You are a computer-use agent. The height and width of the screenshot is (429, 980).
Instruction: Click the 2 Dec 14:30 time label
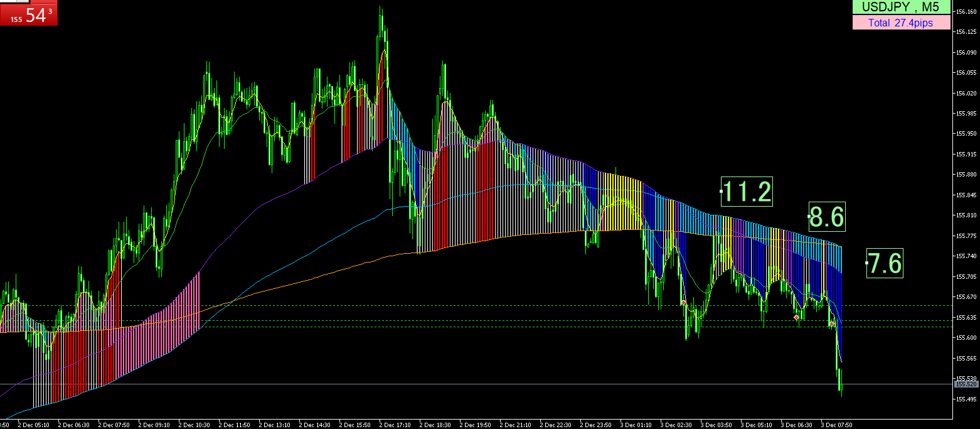click(314, 425)
